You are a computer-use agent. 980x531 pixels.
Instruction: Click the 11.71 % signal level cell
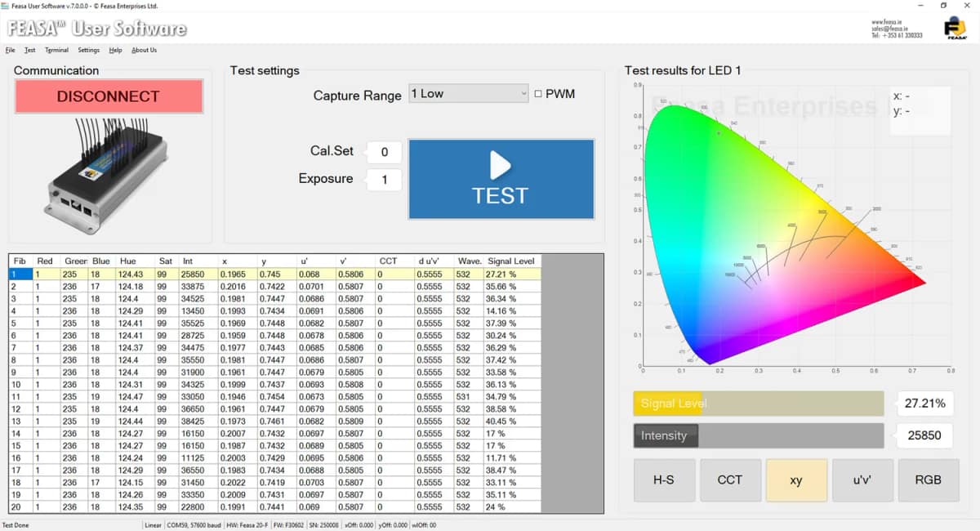coord(513,457)
